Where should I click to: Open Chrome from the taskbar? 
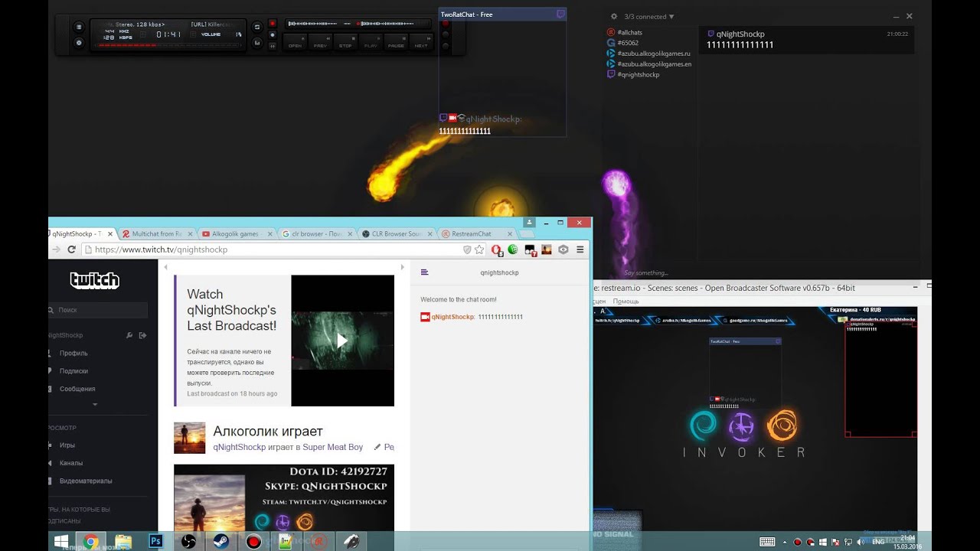coord(91,542)
